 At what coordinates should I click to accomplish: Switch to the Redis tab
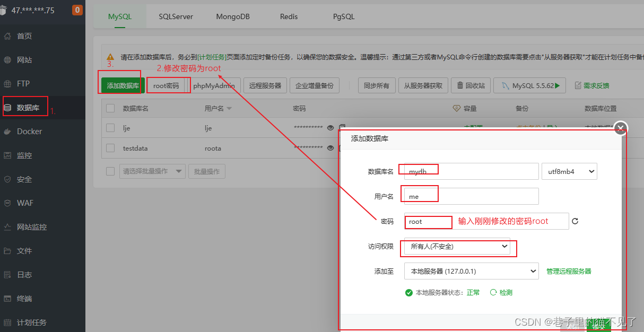tap(289, 16)
